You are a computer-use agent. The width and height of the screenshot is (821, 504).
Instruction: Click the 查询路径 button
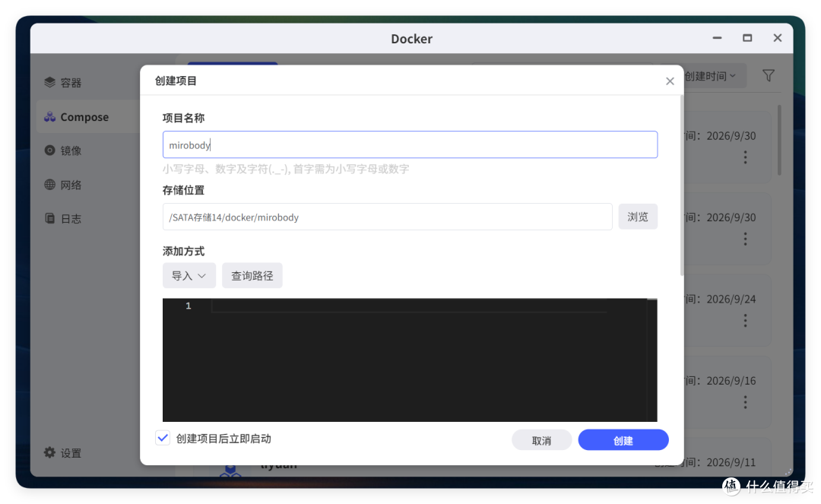252,275
